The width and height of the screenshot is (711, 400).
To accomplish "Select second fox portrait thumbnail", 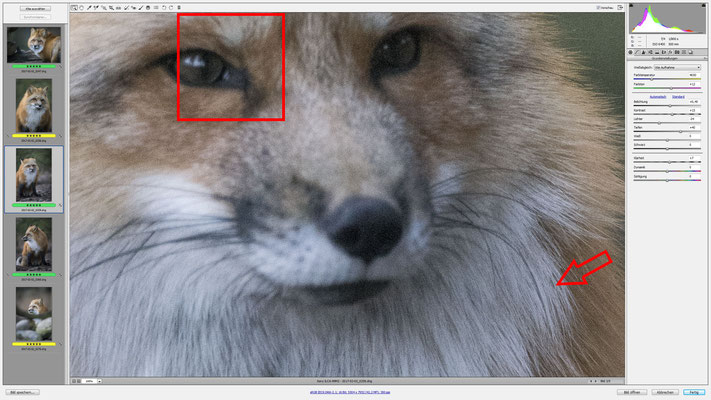I will (34, 105).
